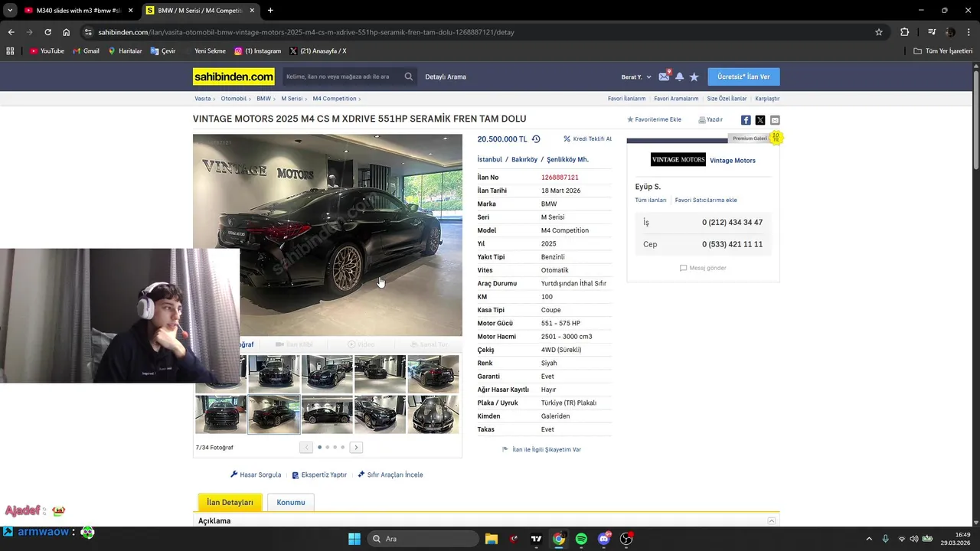Image resolution: width=980 pixels, height=551 pixels.
Task: Click Mesaj gönder link
Action: point(703,268)
